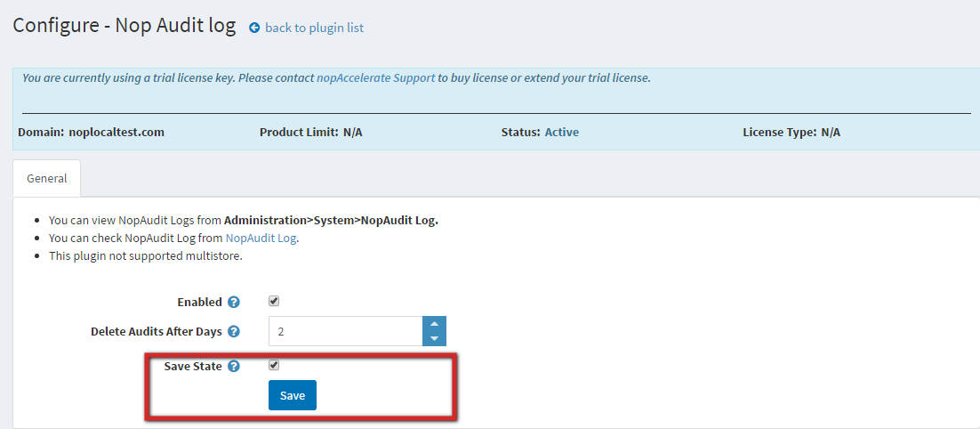Decrease Delete Audits After Days with down arrow
Image resolution: width=980 pixels, height=429 pixels.
(434, 338)
